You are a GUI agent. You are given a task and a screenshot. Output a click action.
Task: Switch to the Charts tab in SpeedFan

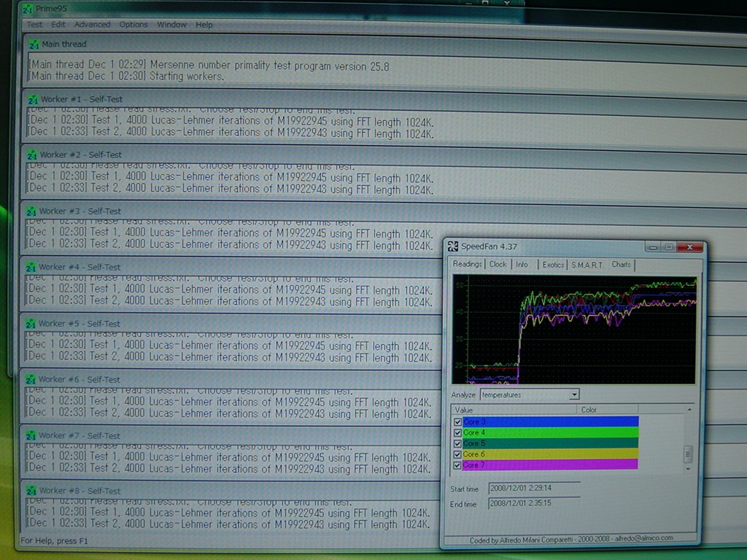click(621, 264)
